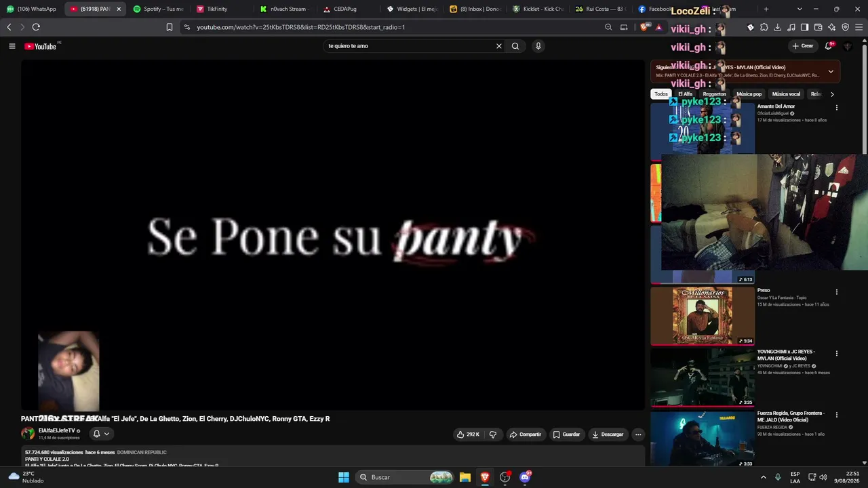Viewport: 868px width, 488px height.
Task: Like the video with 292 K
Action: (x=469, y=434)
